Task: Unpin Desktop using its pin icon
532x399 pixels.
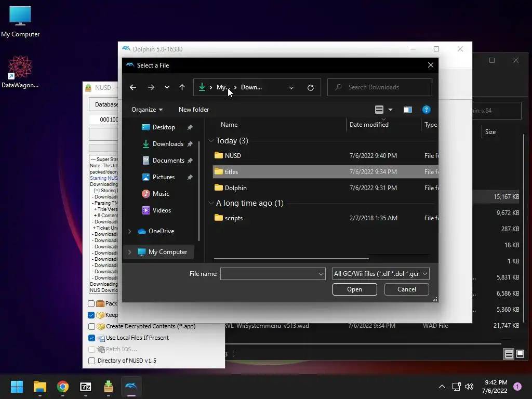Action: pyautogui.click(x=190, y=127)
